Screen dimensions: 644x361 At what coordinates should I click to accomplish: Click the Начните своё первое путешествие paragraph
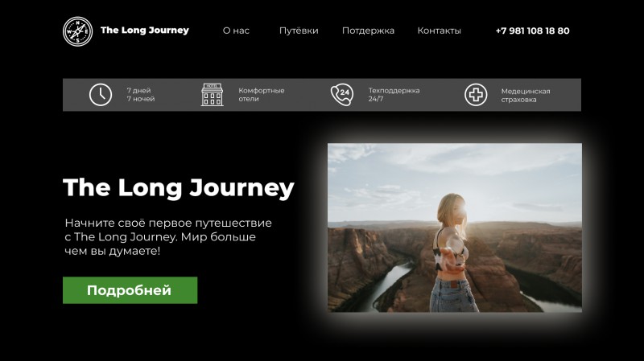(x=168, y=237)
